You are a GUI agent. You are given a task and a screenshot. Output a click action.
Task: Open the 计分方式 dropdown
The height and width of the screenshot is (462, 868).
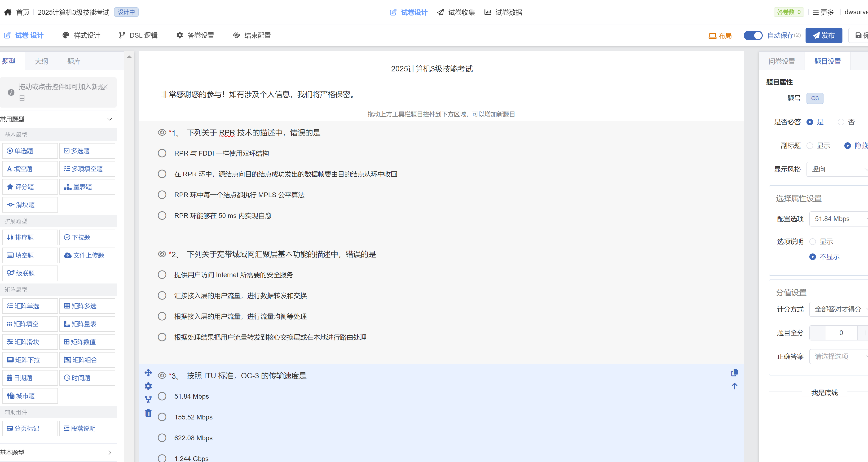tap(839, 309)
